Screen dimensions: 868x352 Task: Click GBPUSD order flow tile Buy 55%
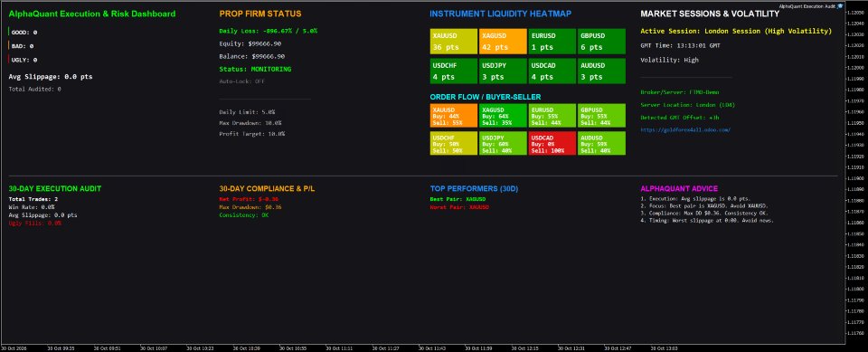(601, 116)
